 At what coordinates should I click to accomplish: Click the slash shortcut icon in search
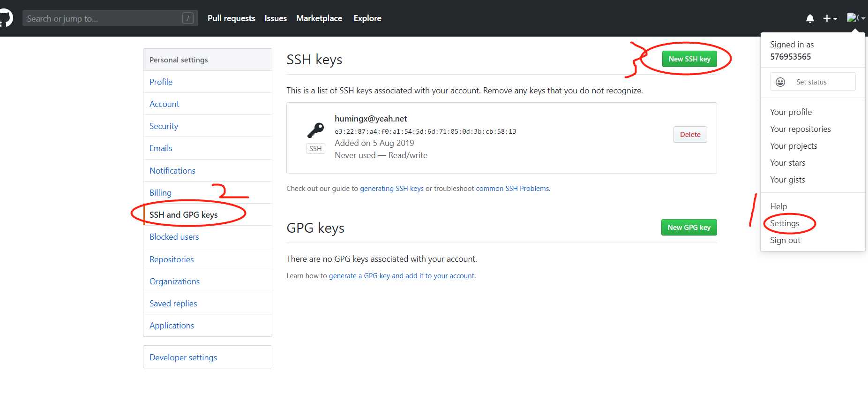click(x=187, y=18)
